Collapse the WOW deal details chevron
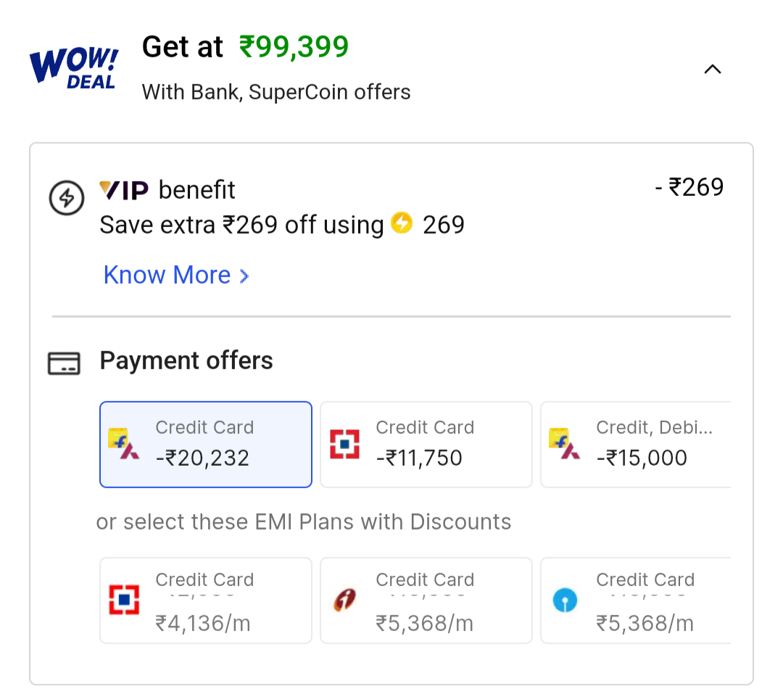Viewport: 783px width, 700px height. point(713,70)
